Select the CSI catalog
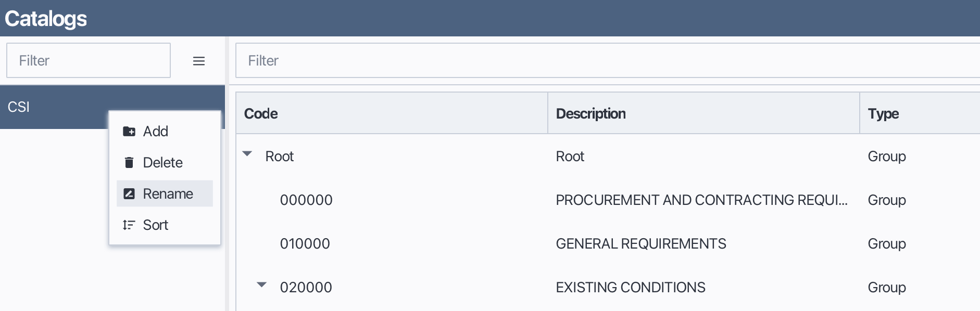The height and width of the screenshot is (311, 980). click(x=52, y=108)
